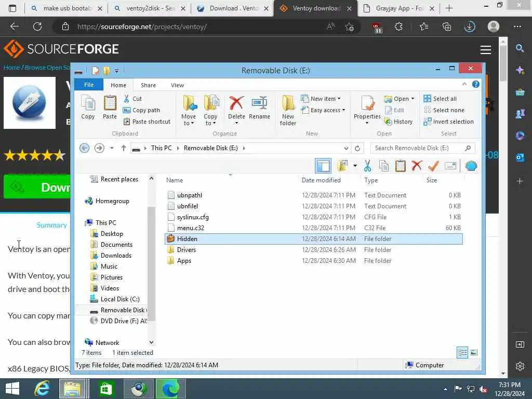Open the Copy to dropdown
This screenshot has height=399, width=532.
tap(210, 110)
